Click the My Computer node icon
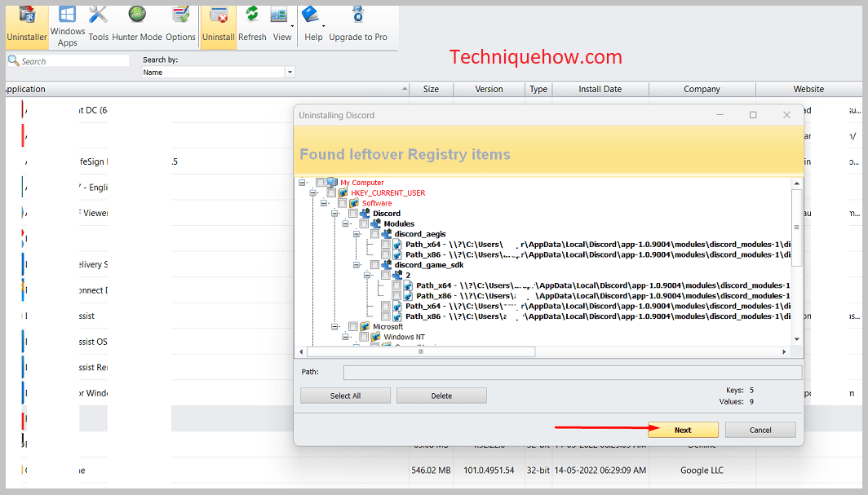The height and width of the screenshot is (495, 868). click(332, 182)
